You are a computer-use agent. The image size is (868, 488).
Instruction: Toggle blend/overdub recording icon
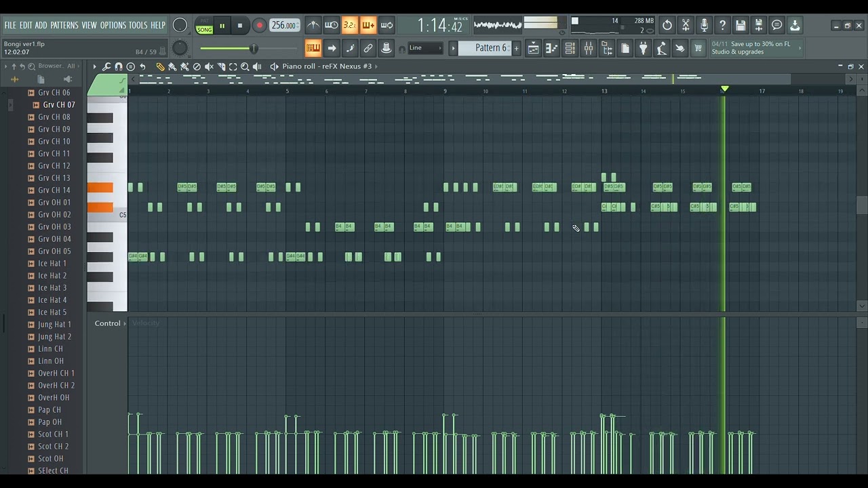(x=368, y=25)
